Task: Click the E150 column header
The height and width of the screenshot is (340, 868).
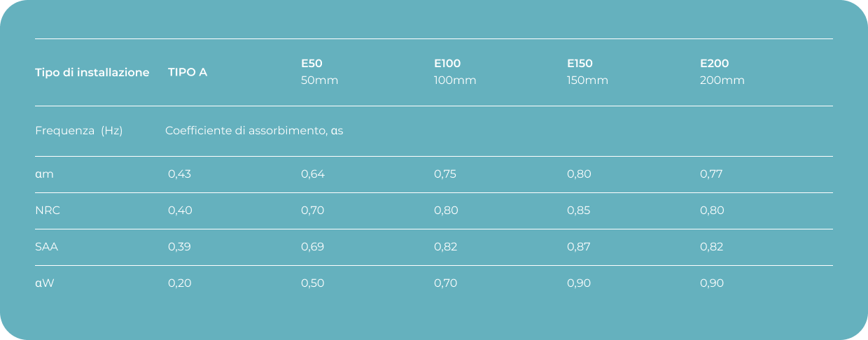Action: click(x=580, y=63)
